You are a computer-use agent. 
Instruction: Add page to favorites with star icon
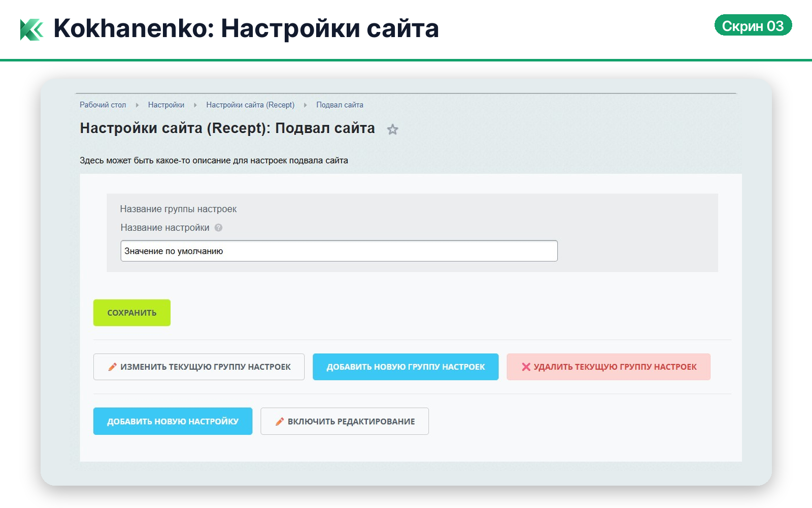click(392, 130)
